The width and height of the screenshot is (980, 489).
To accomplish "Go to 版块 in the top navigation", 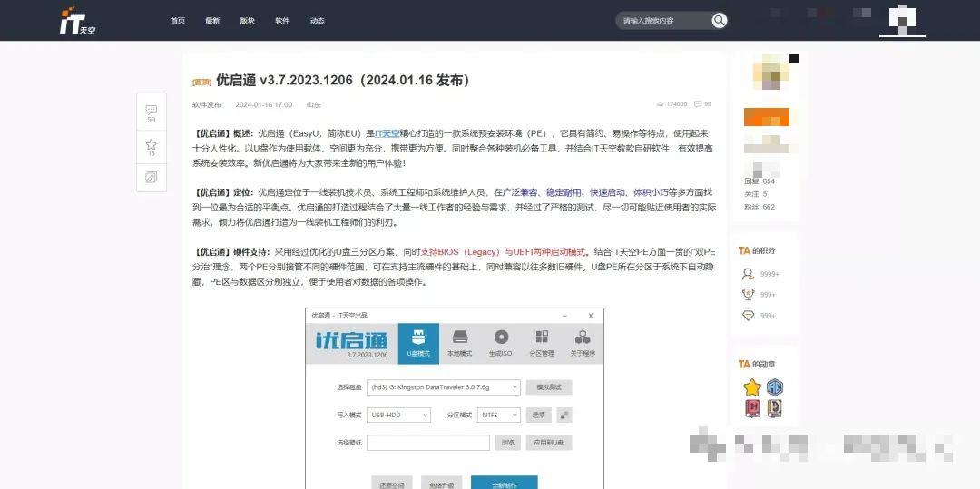I will (248, 21).
